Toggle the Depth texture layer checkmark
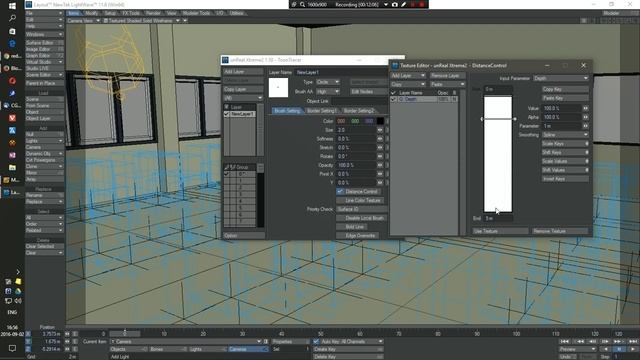The height and width of the screenshot is (360, 640). (393, 99)
